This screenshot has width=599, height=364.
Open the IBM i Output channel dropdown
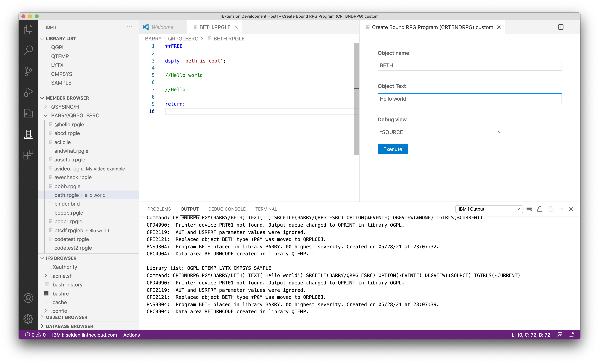click(489, 209)
